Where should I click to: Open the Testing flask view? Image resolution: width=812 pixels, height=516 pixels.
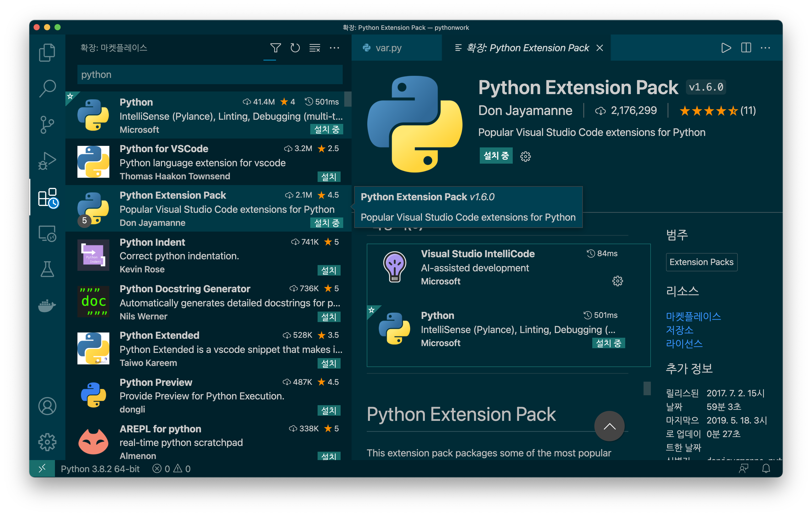47,269
